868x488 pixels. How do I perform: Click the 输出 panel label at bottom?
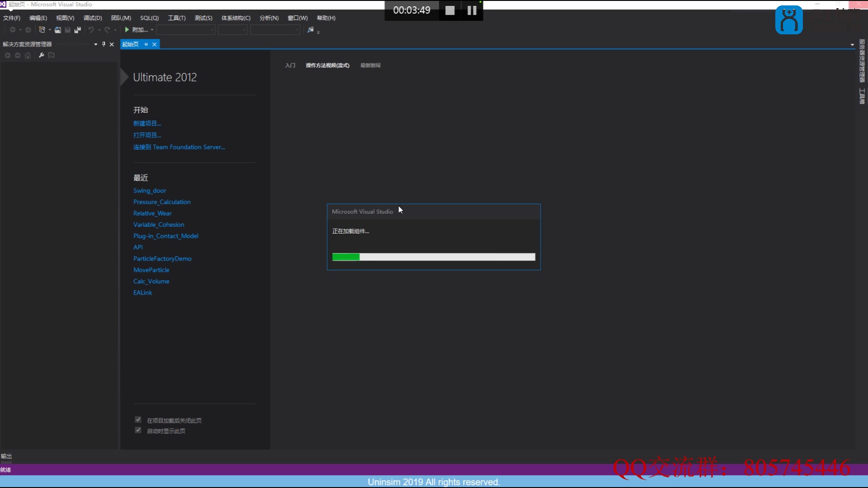(x=6, y=456)
